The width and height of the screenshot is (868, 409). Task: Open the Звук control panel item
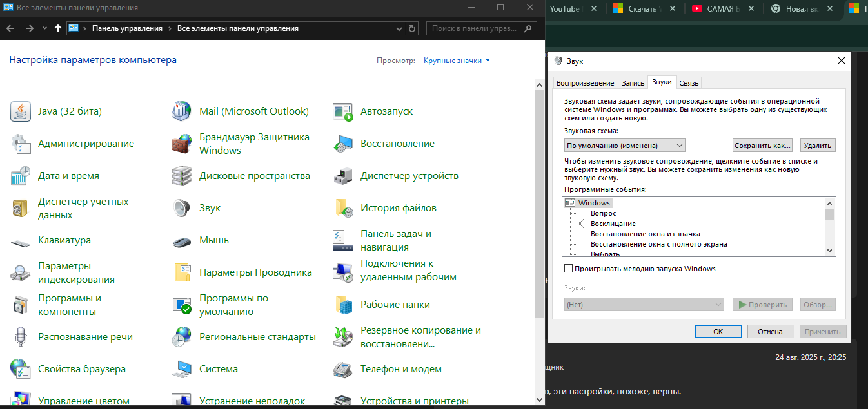click(x=208, y=207)
